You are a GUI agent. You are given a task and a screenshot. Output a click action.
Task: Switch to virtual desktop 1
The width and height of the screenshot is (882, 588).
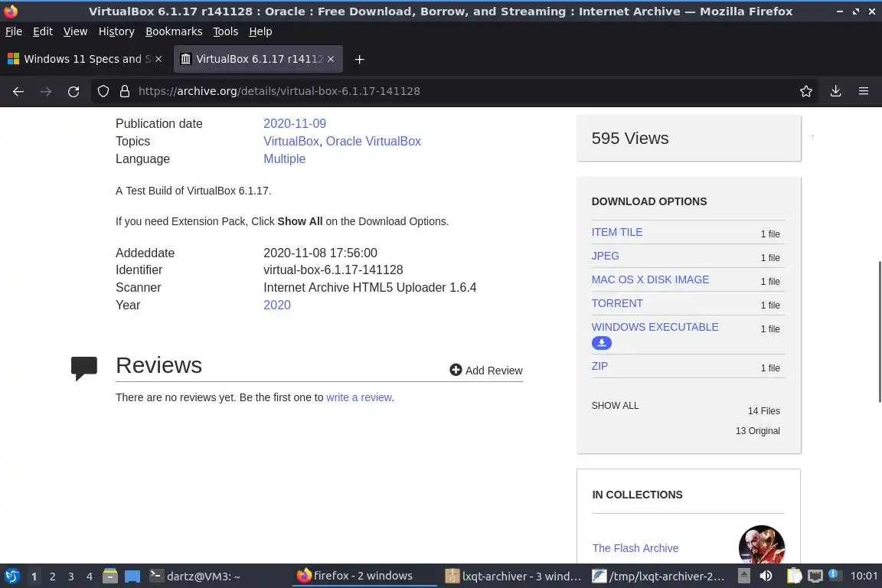pos(34,577)
